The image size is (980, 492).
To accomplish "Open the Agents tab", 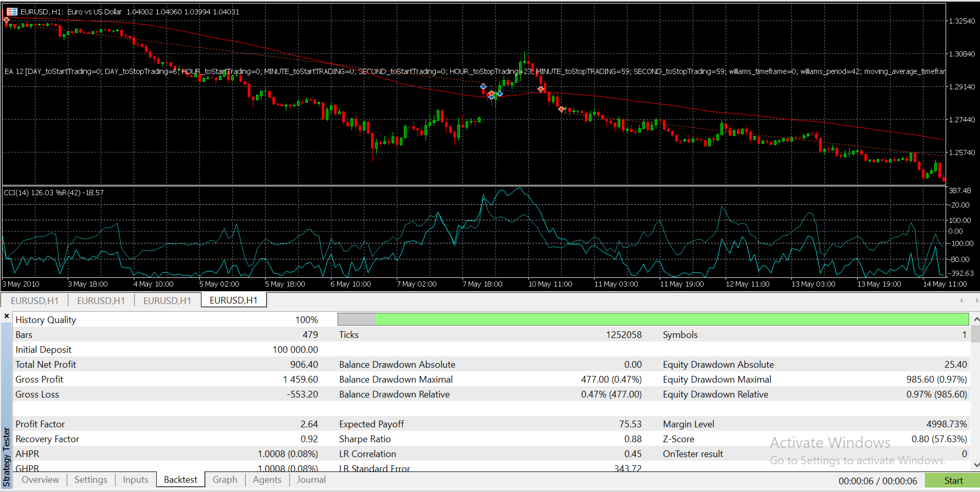I will pos(267,480).
